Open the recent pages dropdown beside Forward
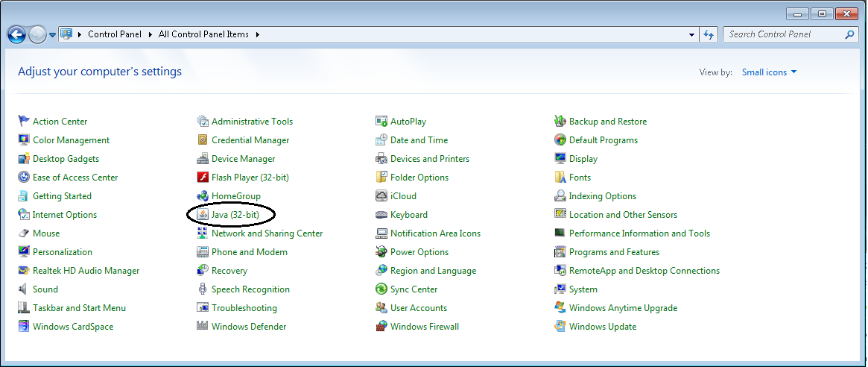 tap(53, 34)
